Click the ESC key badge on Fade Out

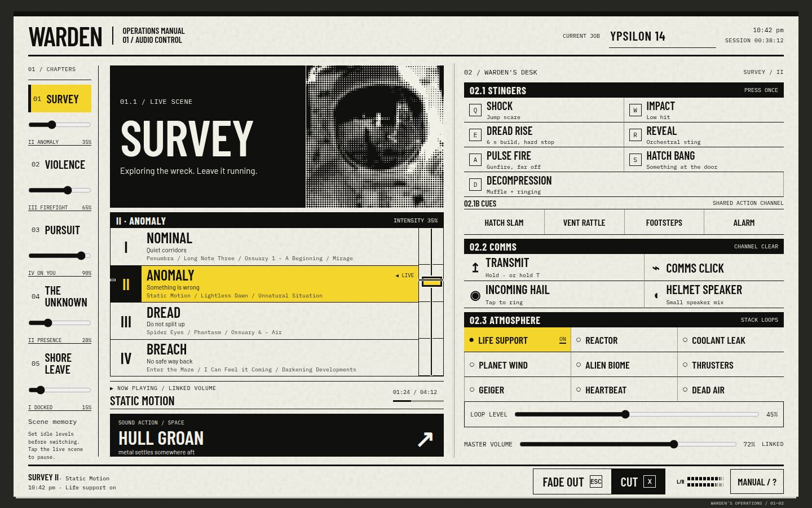596,481
